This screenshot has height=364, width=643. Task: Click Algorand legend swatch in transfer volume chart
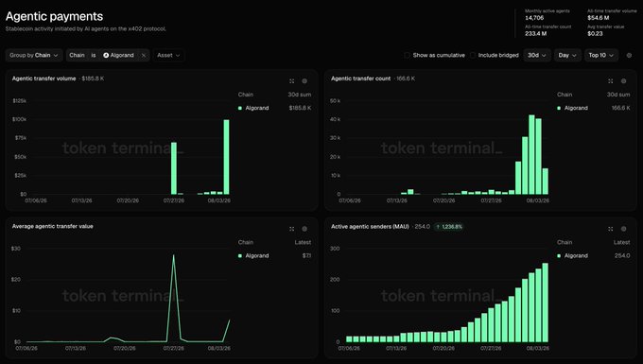coord(240,108)
